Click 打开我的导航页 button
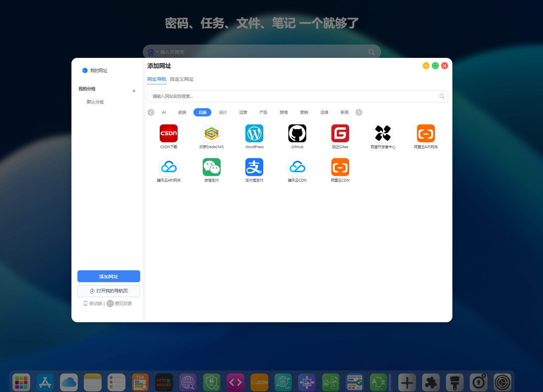The height and width of the screenshot is (392, 543). pos(109,291)
